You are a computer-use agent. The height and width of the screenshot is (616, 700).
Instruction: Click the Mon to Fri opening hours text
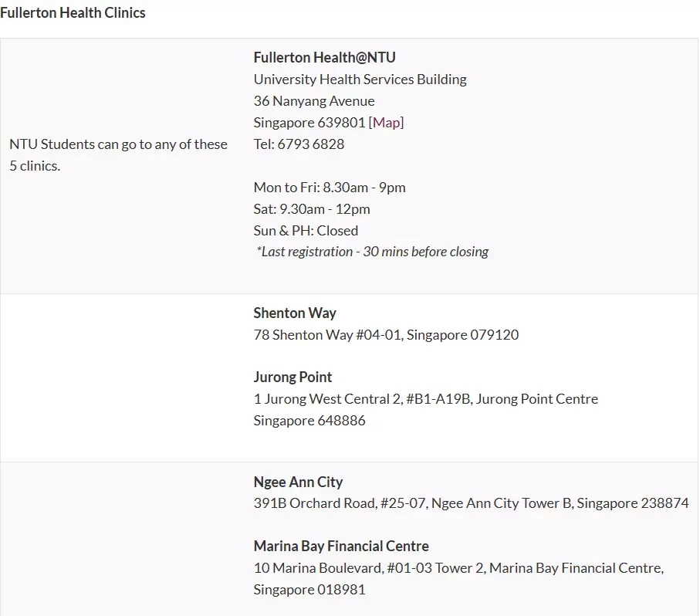[x=330, y=188]
